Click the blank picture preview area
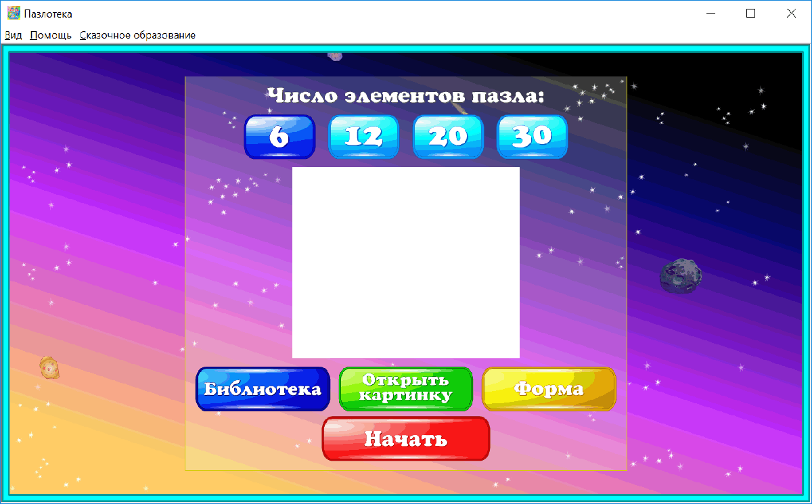The height and width of the screenshot is (504, 812). 405,260
